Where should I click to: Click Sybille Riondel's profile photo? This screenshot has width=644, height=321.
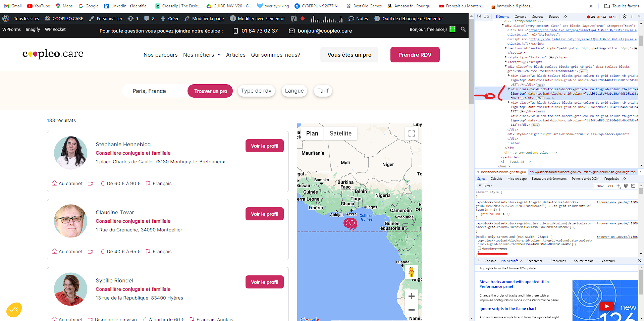tap(70, 289)
